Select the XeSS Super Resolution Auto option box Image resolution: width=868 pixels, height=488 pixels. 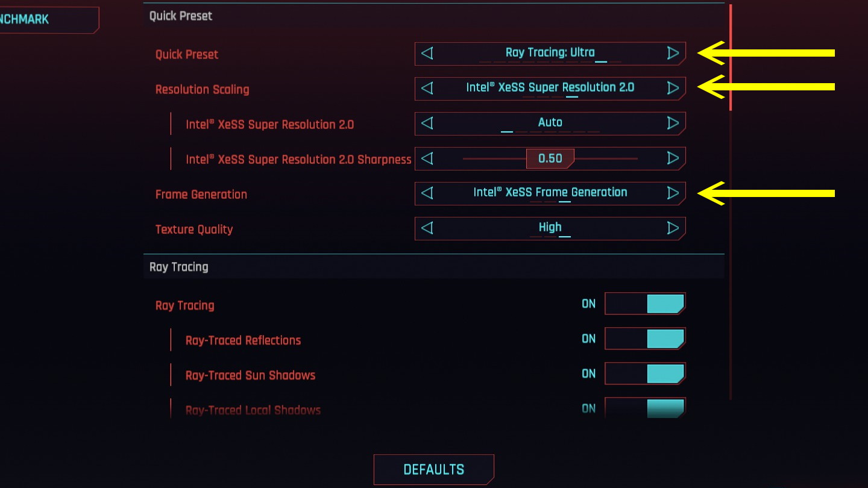(x=550, y=123)
